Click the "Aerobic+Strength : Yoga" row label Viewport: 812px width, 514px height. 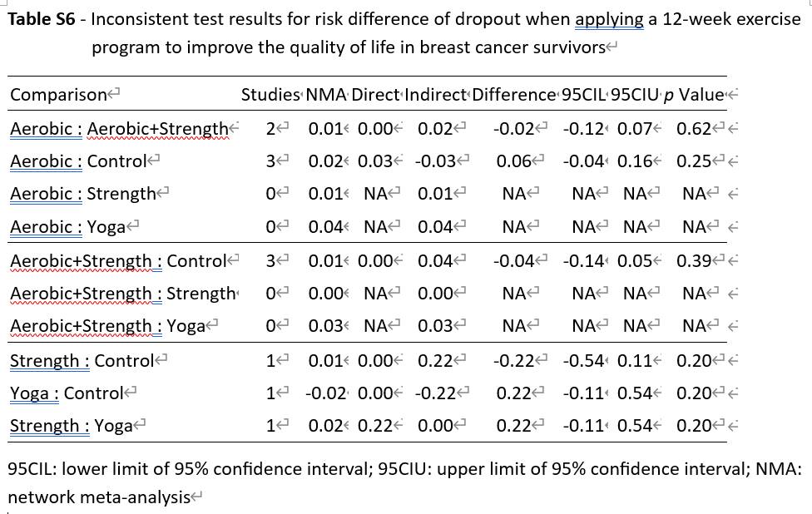(x=106, y=326)
